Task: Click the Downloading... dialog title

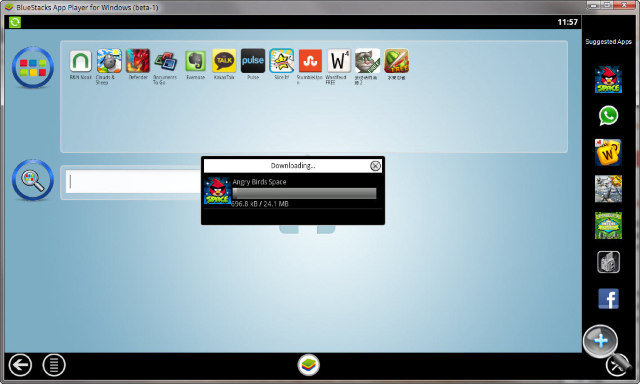Action: 293,165
